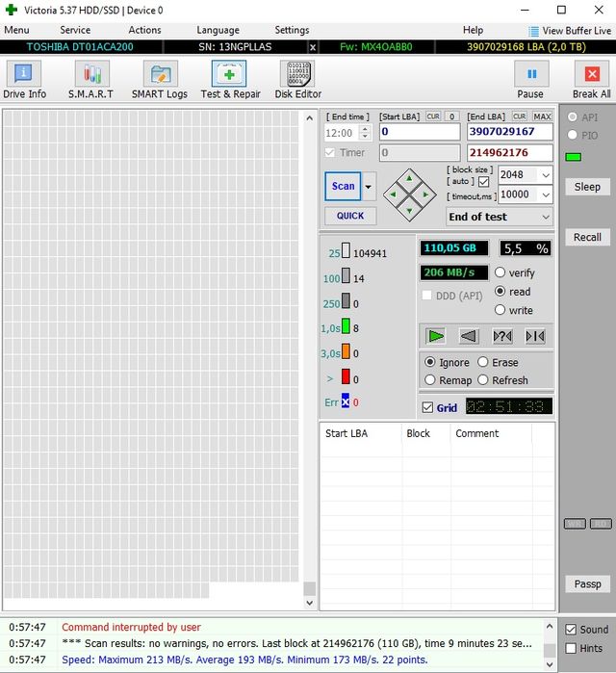616x673 pixels.
Task: Open the Scan button dropdown arrow
Action: tap(368, 186)
